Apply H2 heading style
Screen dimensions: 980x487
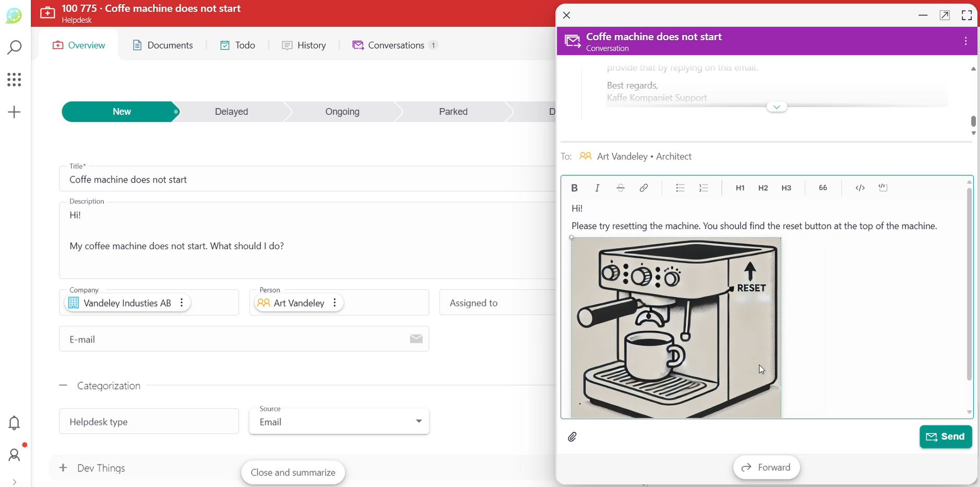[x=763, y=188]
